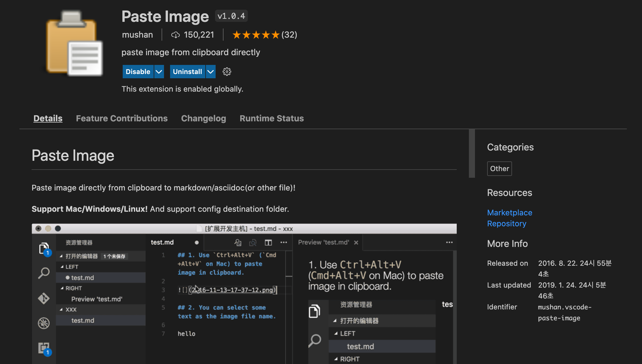This screenshot has height=364, width=642.
Task: Click the v1.0.4 version badge
Action: pos(231,16)
